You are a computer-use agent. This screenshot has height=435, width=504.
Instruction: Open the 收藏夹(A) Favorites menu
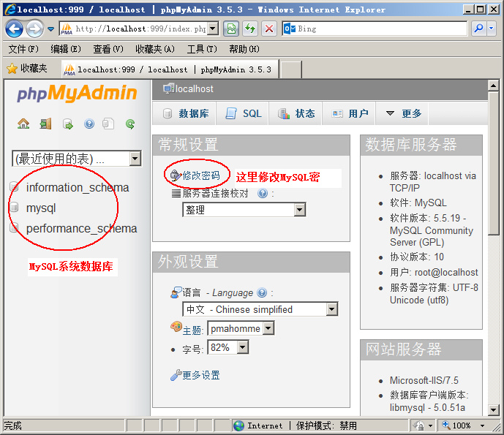click(155, 49)
